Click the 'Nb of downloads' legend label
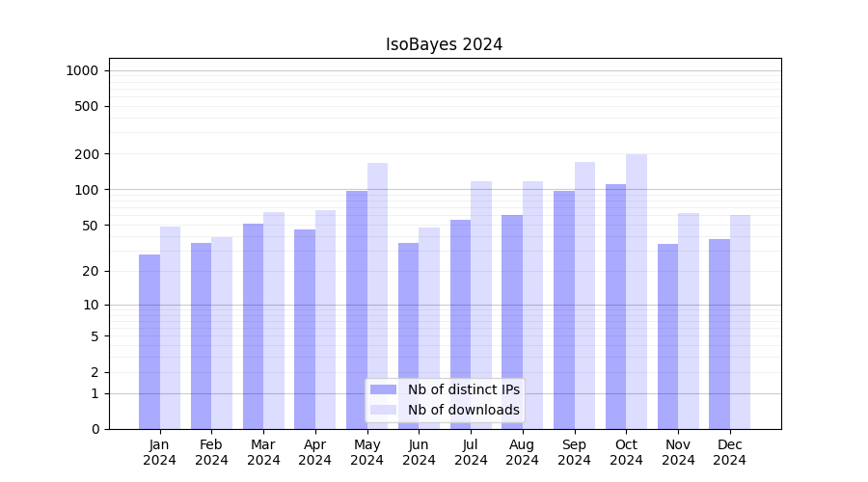Viewport: 868px width, 482px height. [463, 410]
